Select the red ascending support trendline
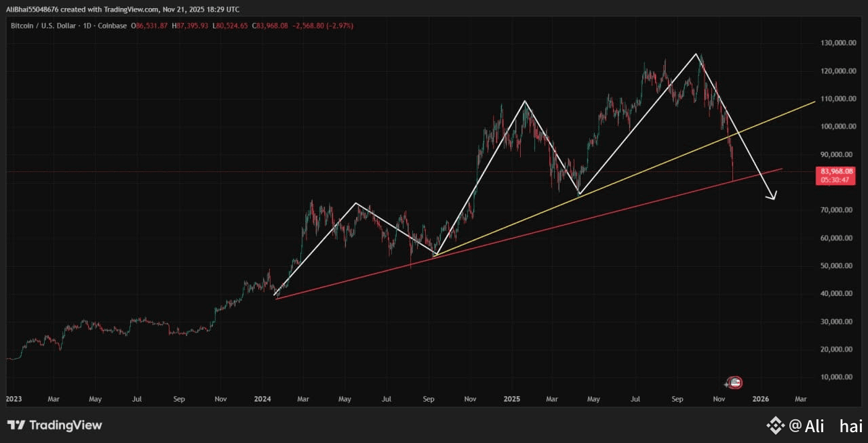Viewport: 868px width, 443px height. click(x=529, y=234)
